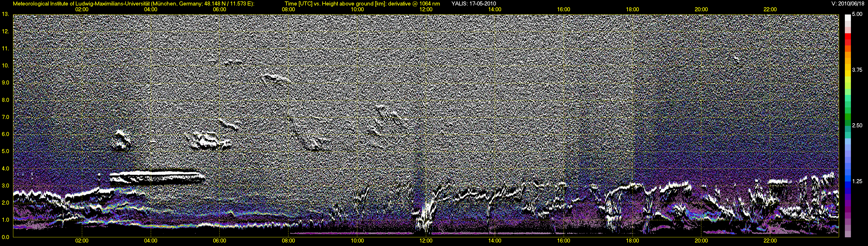Click the '12:00' label on bottom time axis

coord(426,241)
